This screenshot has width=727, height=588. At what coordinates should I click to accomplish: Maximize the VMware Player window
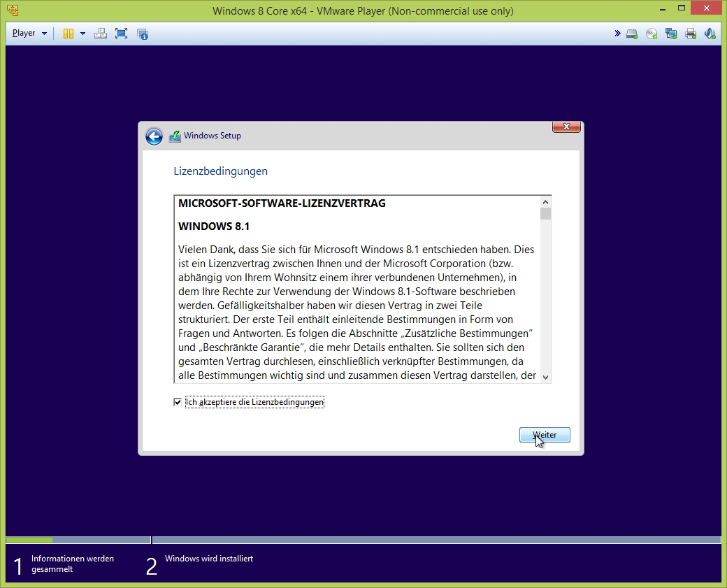681,8
